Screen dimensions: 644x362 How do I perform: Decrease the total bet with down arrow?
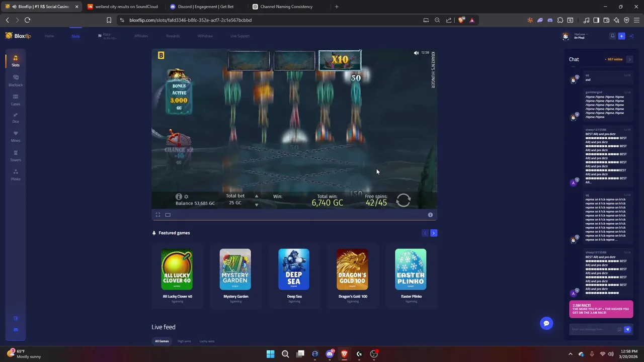coord(257,205)
